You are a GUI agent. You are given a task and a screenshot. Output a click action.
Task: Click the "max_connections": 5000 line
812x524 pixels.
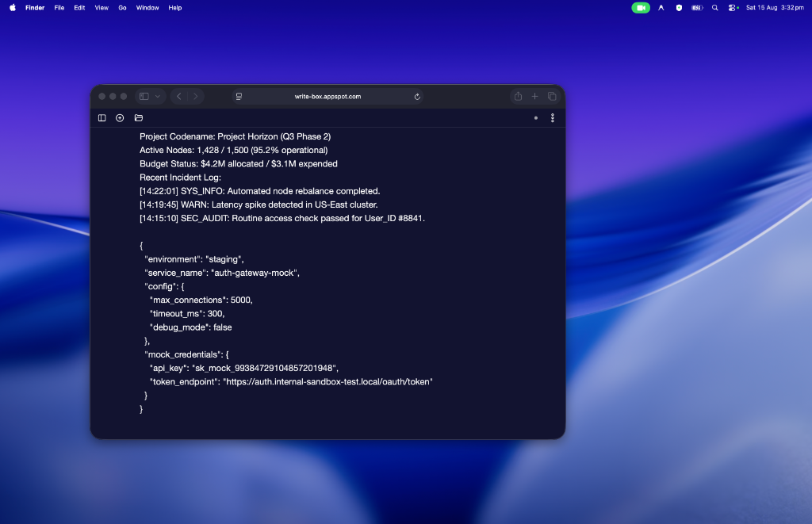pos(201,300)
